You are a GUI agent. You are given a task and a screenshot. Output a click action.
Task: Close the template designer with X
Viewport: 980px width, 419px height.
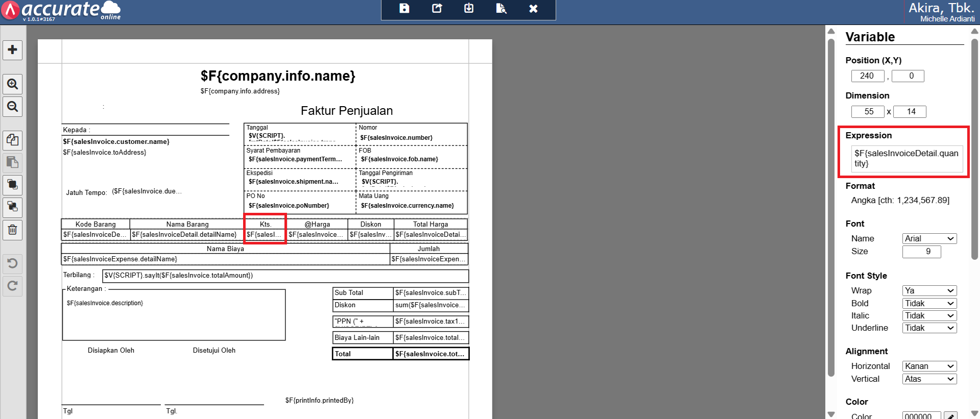[533, 9]
